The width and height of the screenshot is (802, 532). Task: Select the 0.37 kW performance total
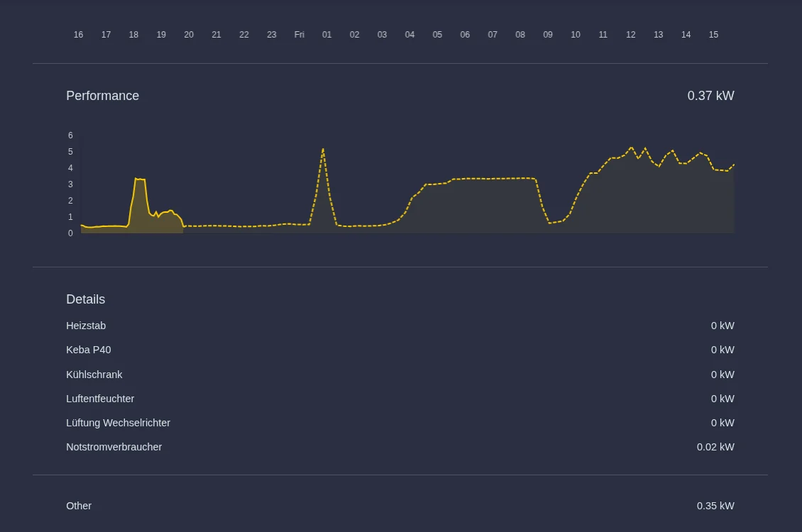(x=710, y=96)
